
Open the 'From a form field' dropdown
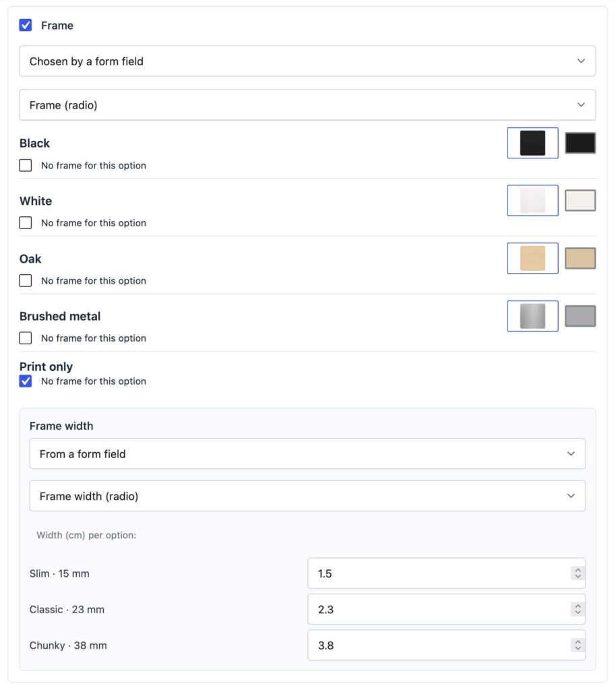coord(307,453)
